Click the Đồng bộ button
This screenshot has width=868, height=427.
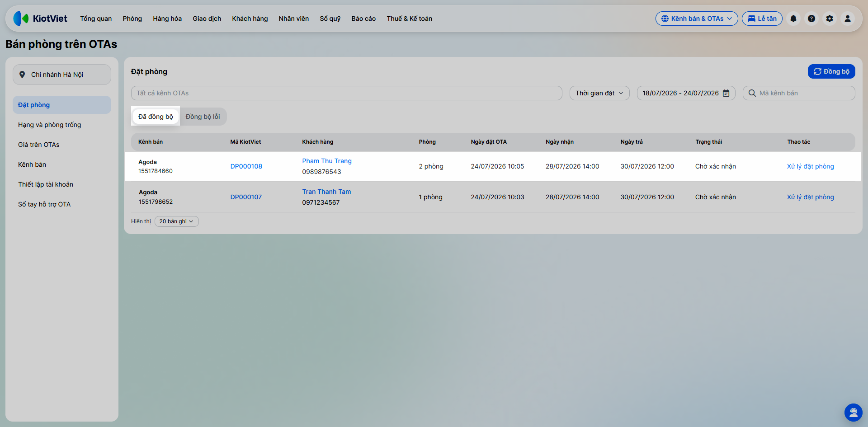click(x=831, y=71)
